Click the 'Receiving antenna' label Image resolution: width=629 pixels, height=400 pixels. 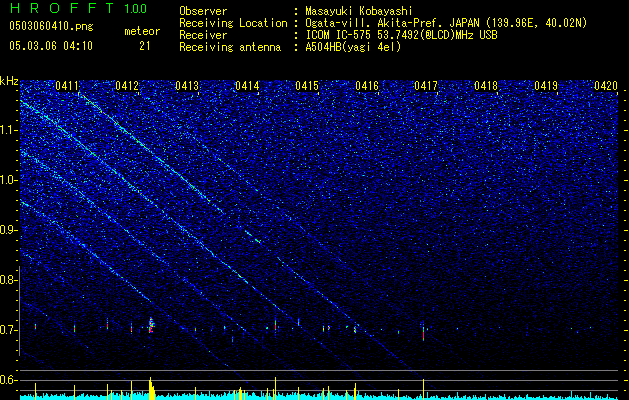tap(230, 47)
